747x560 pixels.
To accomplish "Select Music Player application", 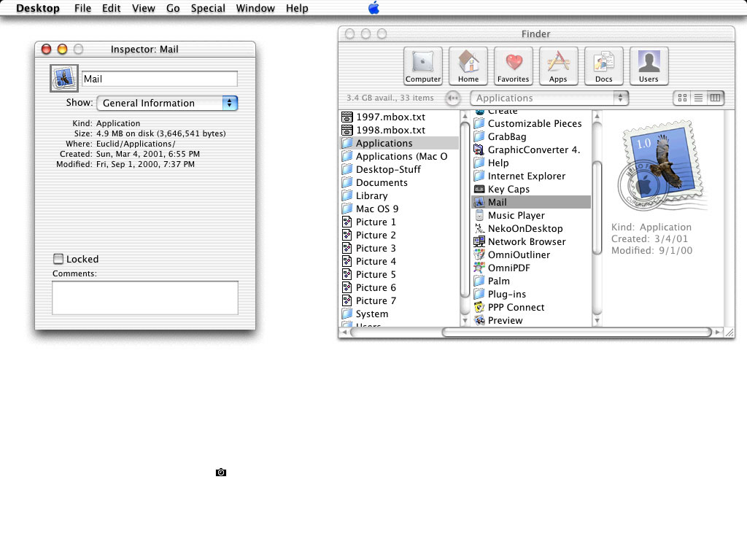I will point(531,216).
